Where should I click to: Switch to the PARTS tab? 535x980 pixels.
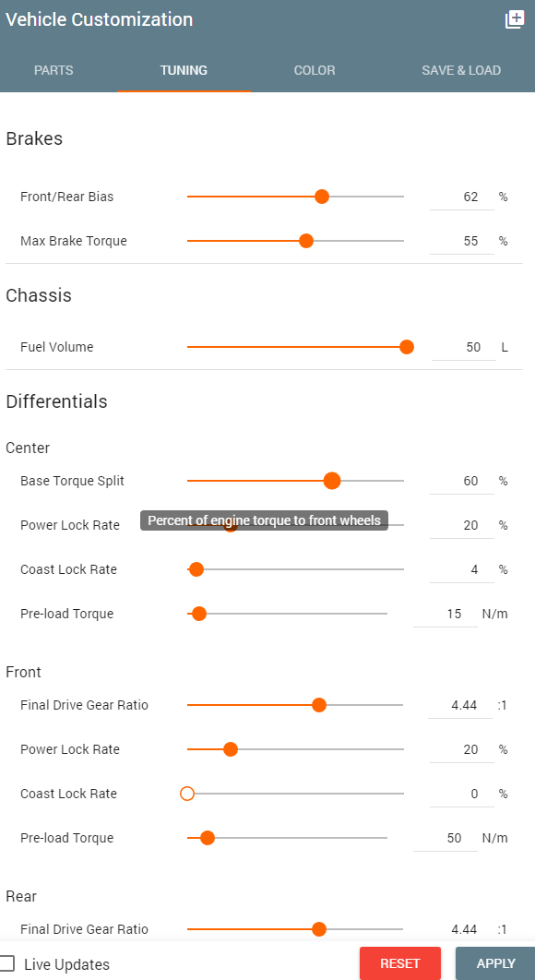pyautogui.click(x=53, y=71)
